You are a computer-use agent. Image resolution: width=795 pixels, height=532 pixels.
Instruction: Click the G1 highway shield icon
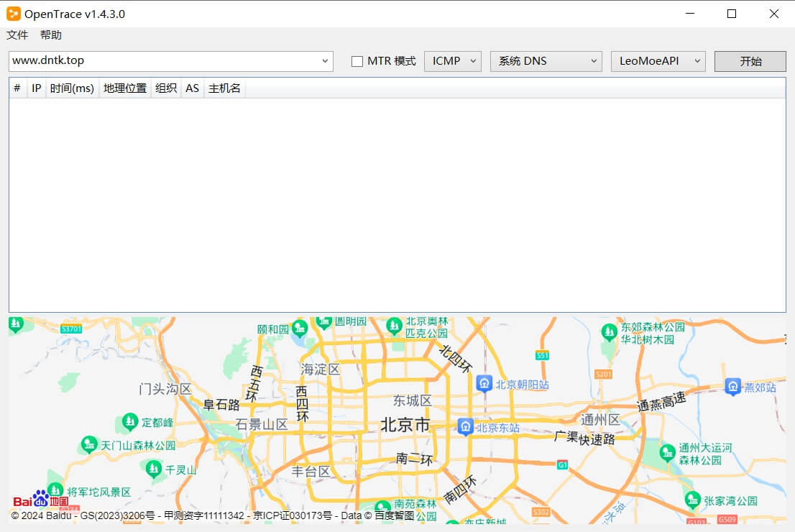tap(562, 464)
